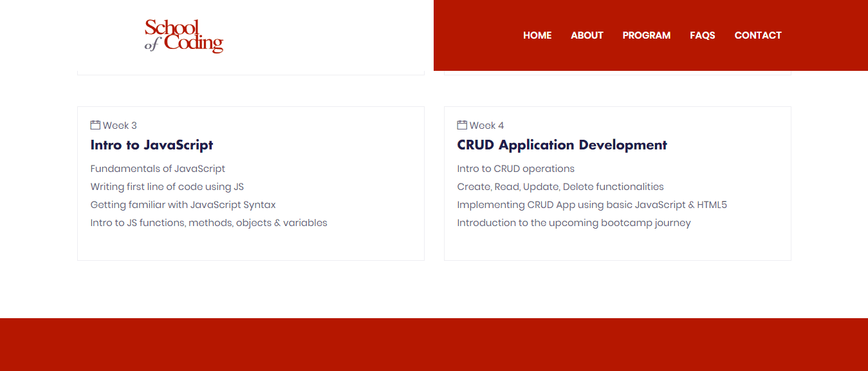The image size is (868, 371).
Task: Click 'Getting familiar with JavaScript Syntax' text
Action: pyautogui.click(x=183, y=205)
